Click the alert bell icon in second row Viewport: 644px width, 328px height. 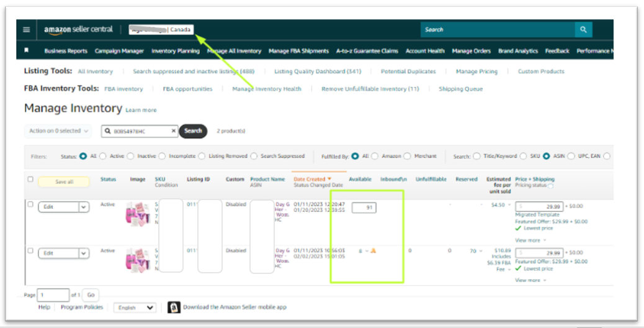373,251
